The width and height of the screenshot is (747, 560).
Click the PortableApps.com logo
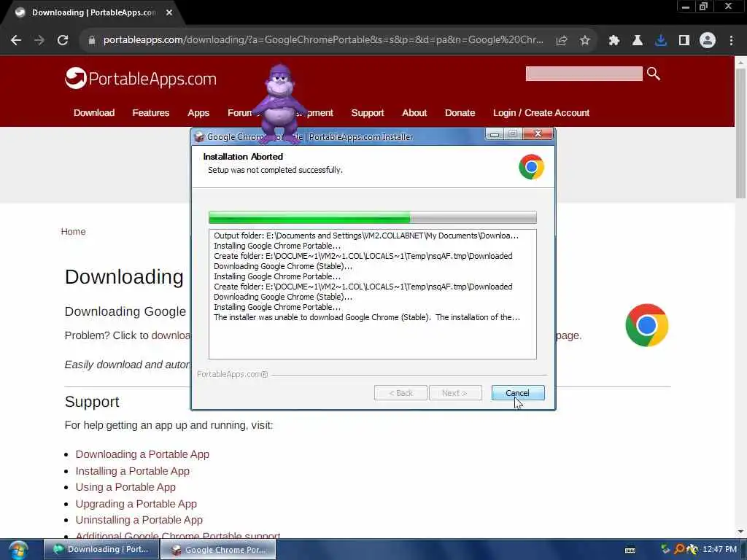(x=141, y=78)
